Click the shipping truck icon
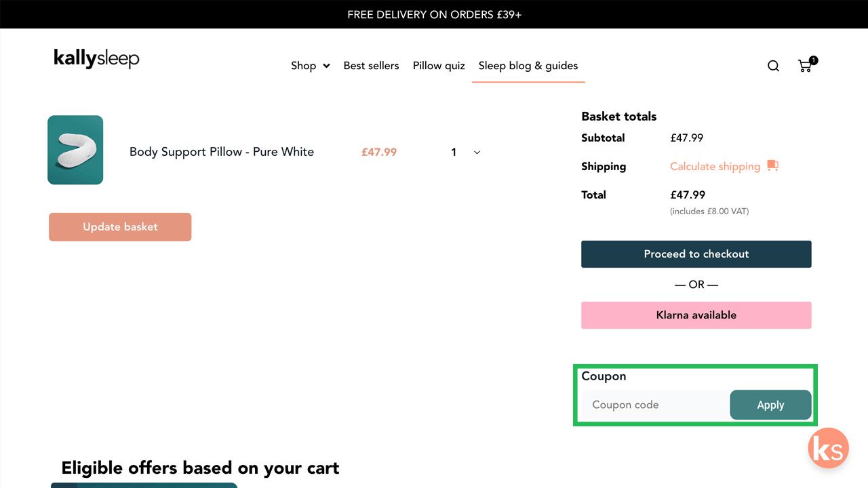Viewport: 868px width, 488px height. click(772, 165)
